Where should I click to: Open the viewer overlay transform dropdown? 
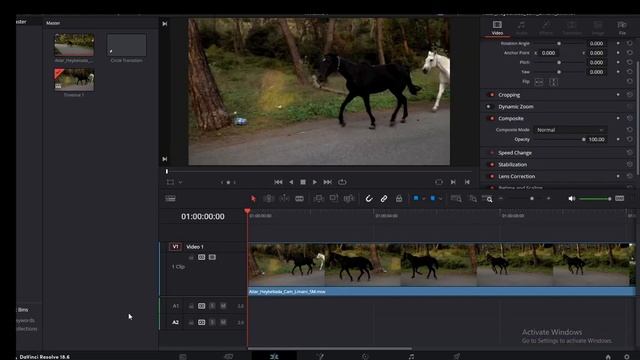[180, 182]
